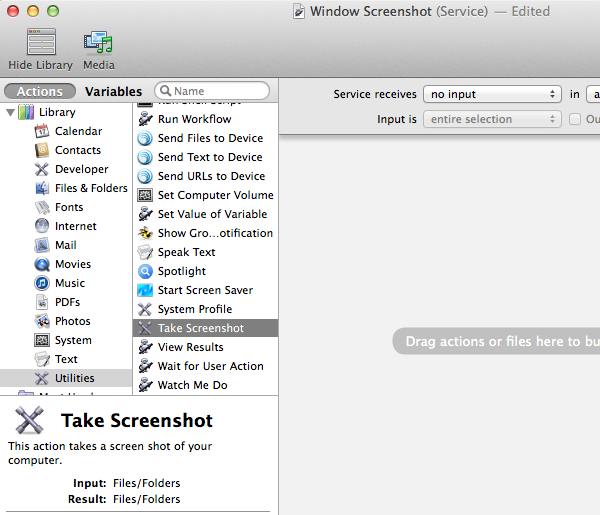Click the Start Screen Saver action icon
This screenshot has height=515, width=600.
(x=145, y=290)
